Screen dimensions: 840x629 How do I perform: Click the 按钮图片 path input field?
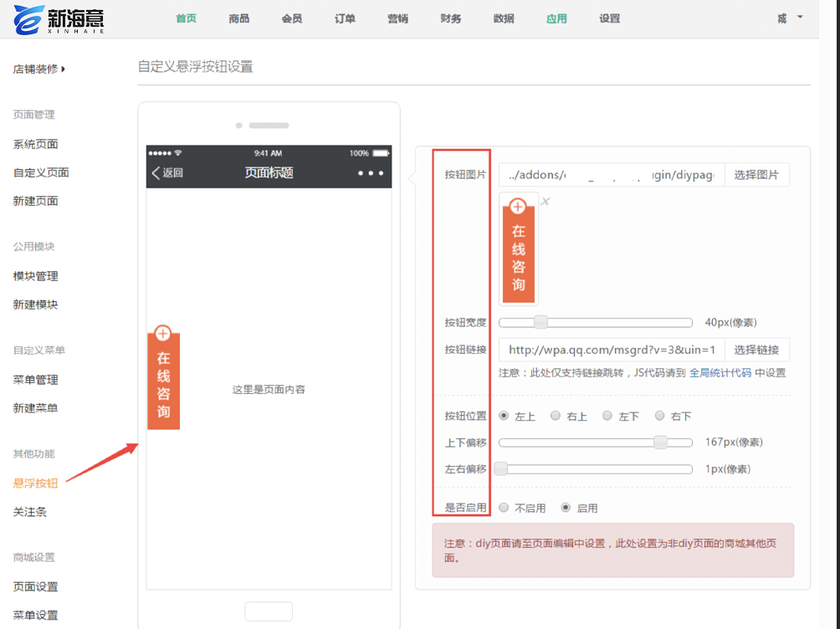tap(612, 175)
